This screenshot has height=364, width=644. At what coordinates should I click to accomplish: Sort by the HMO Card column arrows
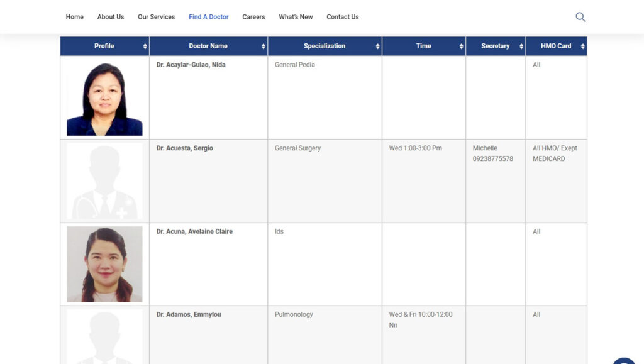pos(582,47)
